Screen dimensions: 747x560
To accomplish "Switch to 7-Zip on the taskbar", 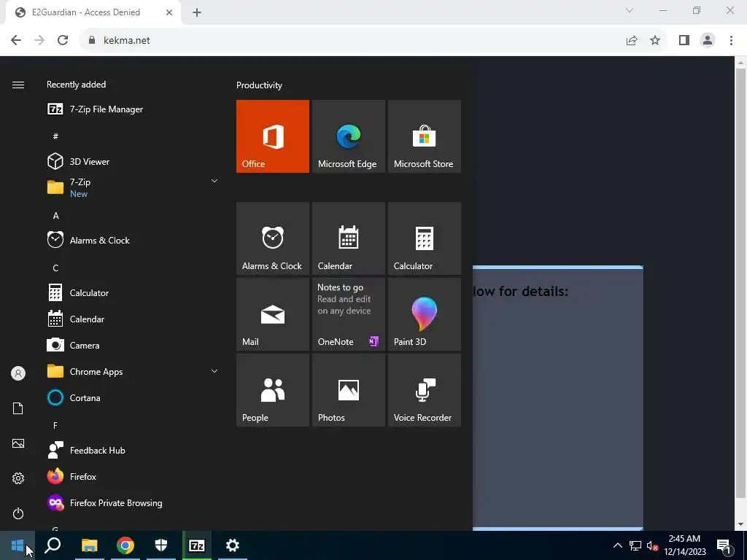I will pyautogui.click(x=197, y=545).
